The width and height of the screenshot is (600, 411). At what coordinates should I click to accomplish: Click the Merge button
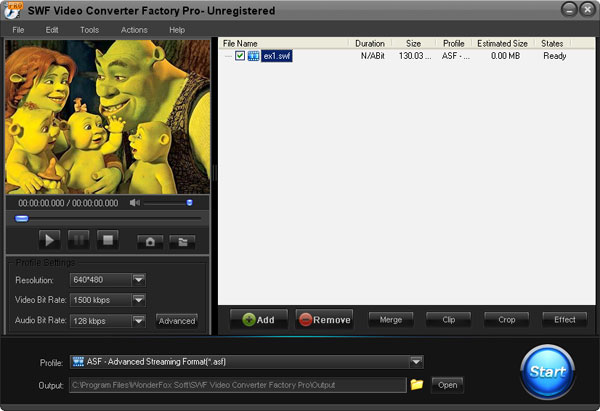391,320
